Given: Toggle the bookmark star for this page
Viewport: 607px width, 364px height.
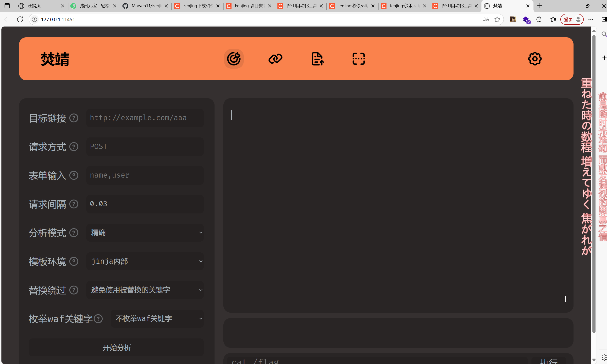Looking at the screenshot, I should 497,19.
